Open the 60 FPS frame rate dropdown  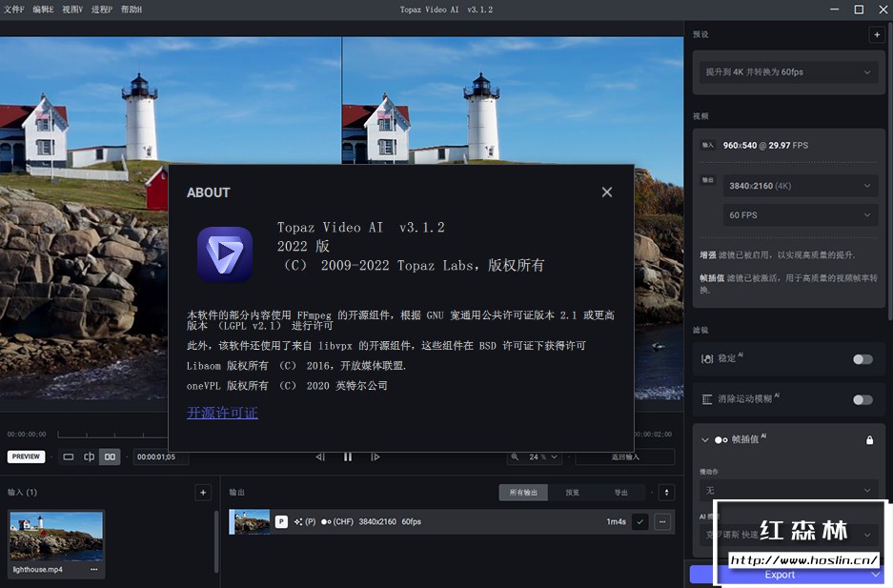point(801,215)
